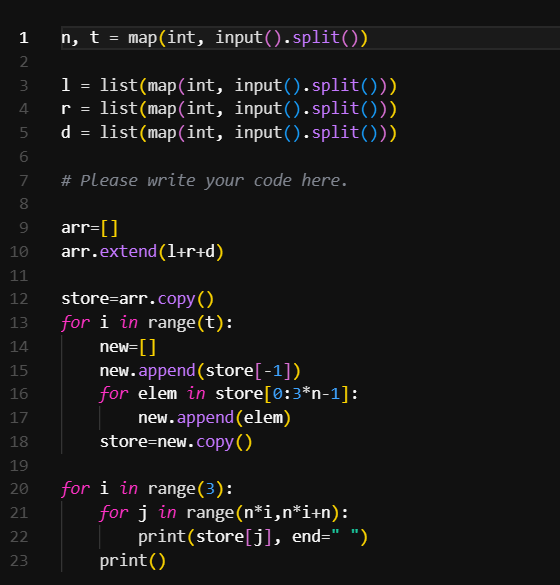Click line number 1 in the gutter

[x=24, y=38]
